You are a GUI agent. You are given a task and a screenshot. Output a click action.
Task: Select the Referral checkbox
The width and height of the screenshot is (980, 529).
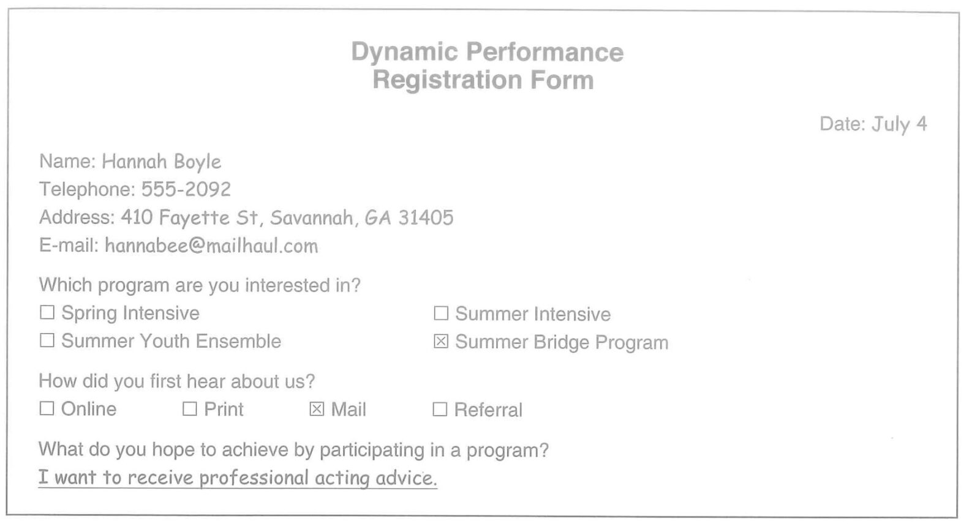tap(440, 409)
